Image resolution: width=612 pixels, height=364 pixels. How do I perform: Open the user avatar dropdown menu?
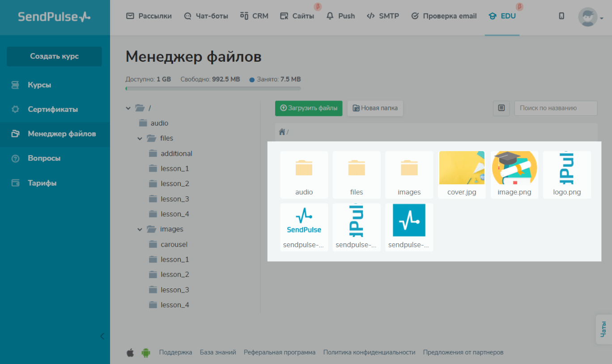590,17
